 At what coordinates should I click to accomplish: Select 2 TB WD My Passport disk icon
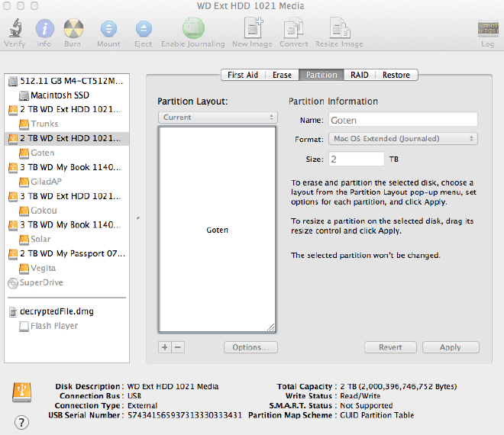click(13, 254)
